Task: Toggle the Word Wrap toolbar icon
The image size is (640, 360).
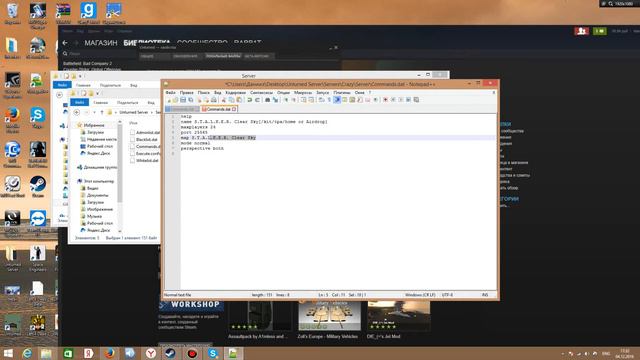Action: click(x=321, y=100)
